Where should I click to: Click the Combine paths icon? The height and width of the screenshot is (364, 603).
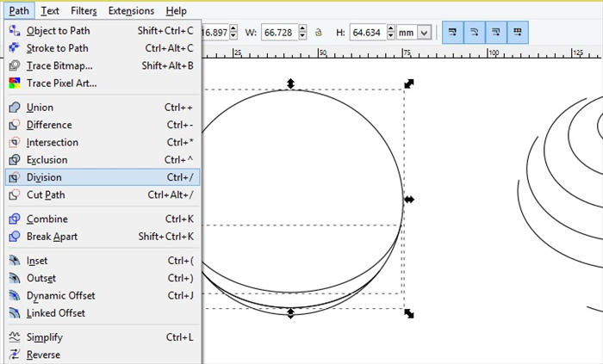(x=14, y=219)
